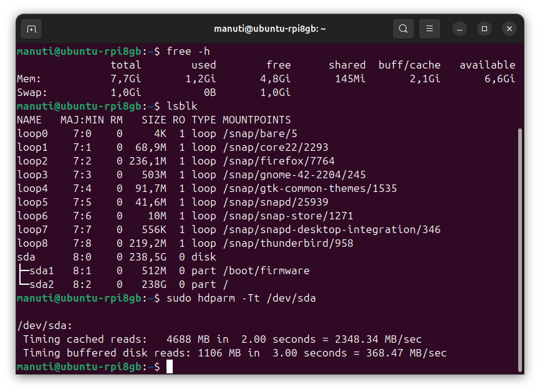540x392 pixels.
Task: Click mountpoint /snap/bare/5
Action: point(260,134)
